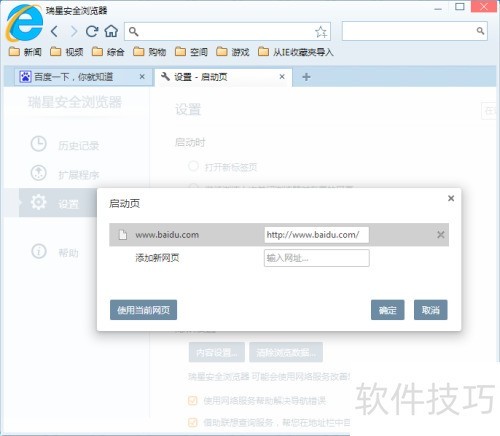
Task: Click the 使用当前网页 button
Action: coord(143,310)
